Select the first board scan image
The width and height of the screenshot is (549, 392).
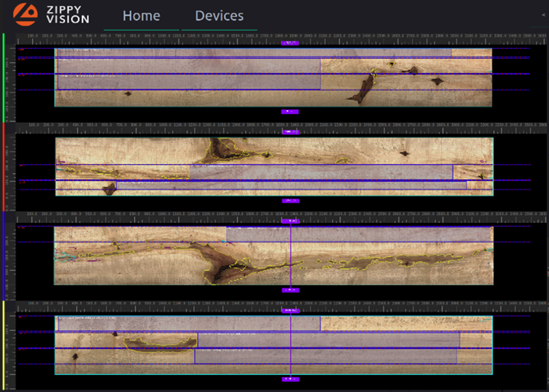273,77
